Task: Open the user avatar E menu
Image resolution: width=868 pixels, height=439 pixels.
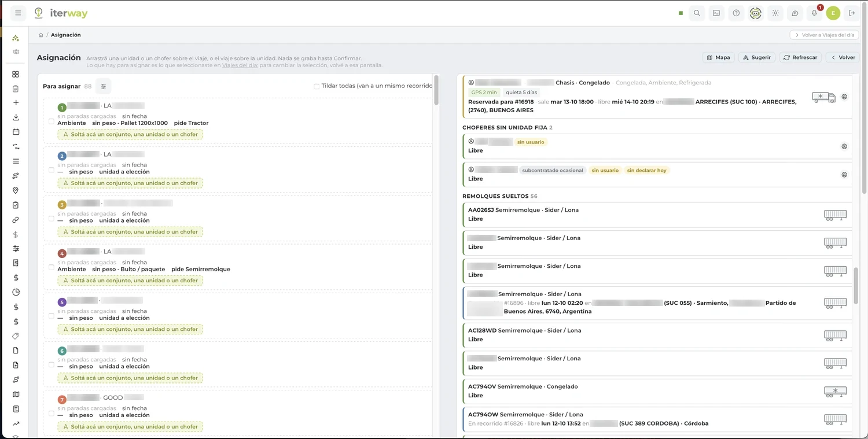Action: click(x=833, y=13)
